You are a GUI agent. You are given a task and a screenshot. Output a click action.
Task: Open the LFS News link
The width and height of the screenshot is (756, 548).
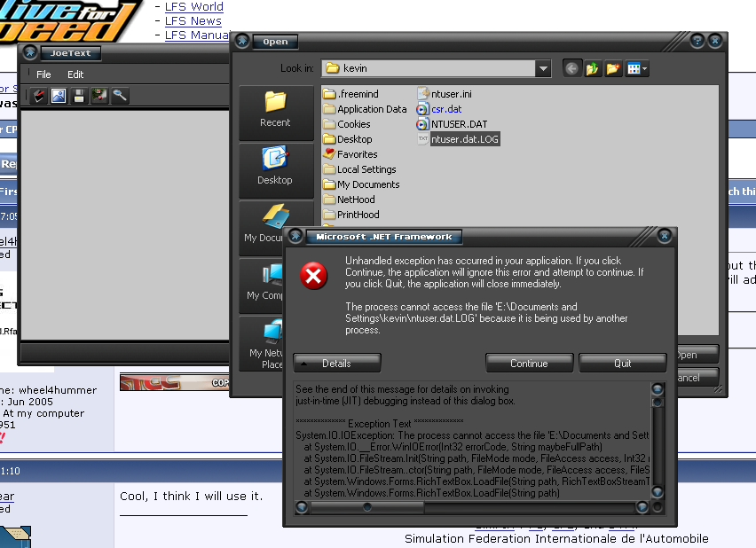193,20
